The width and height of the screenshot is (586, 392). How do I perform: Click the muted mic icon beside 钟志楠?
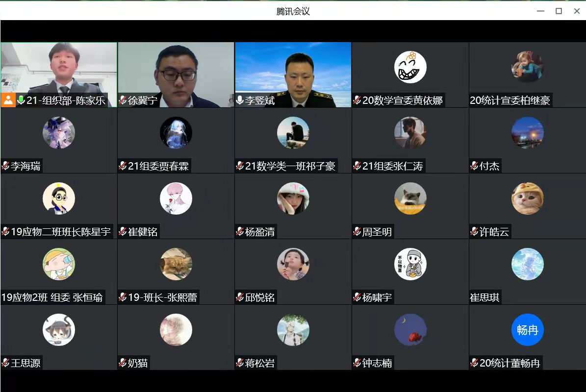357,363
